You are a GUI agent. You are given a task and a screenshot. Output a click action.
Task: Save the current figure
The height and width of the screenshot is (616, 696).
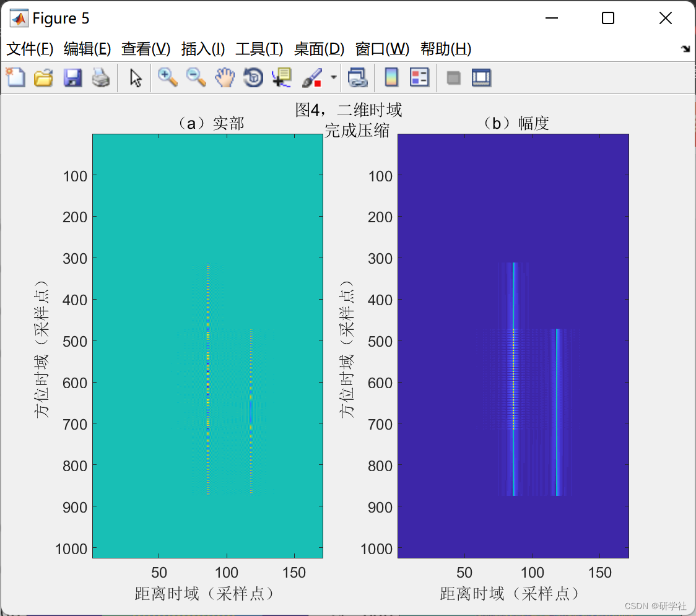[x=72, y=77]
